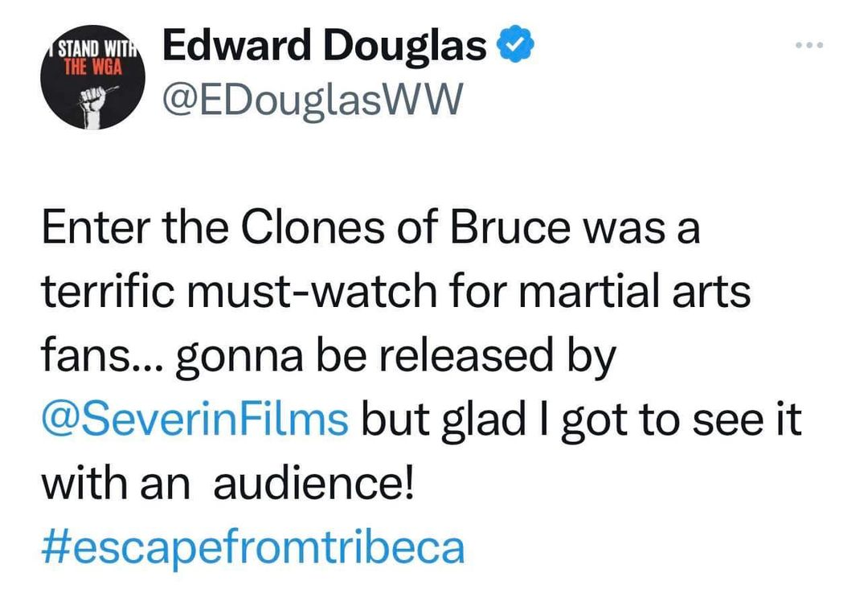Open the @SeverinFilms mention

pyautogui.click(x=194, y=420)
